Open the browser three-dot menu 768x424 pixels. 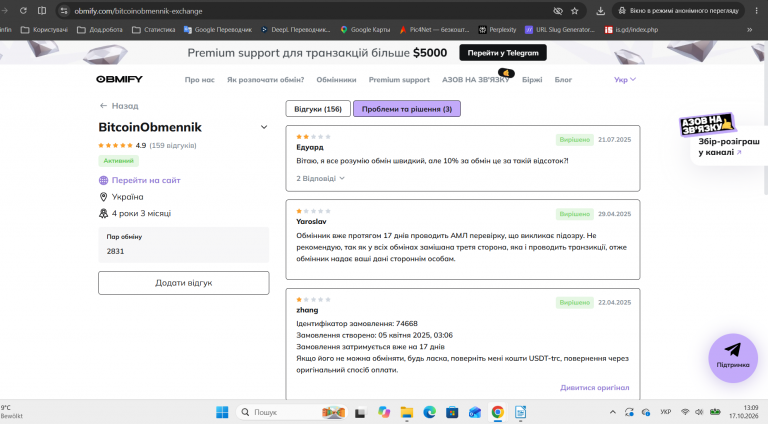(x=758, y=11)
